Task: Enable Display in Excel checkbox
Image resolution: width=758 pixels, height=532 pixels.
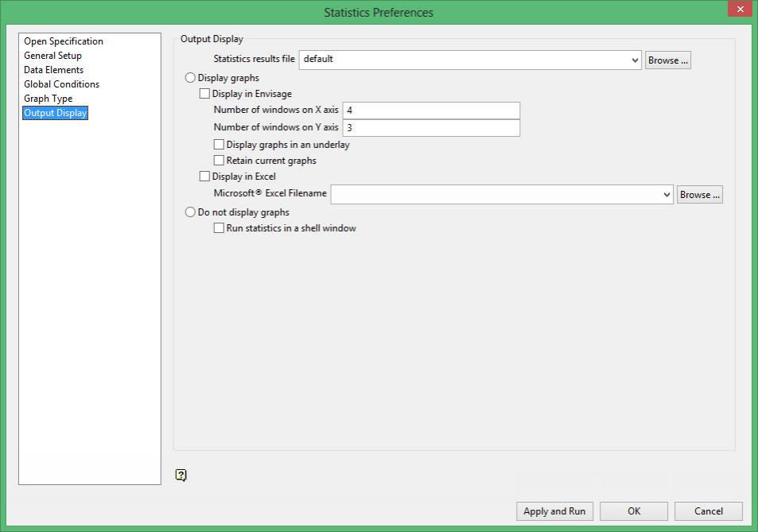Action: click(204, 177)
